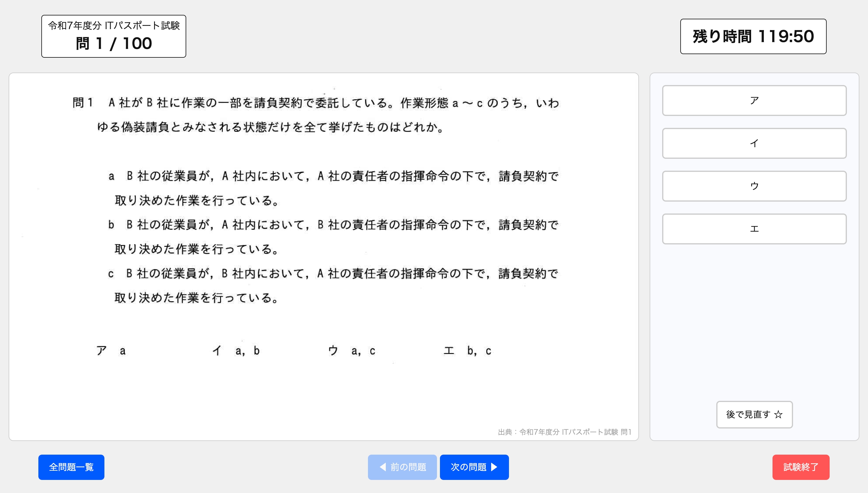Select answer option イ
The width and height of the screenshot is (868, 493).
754,143
